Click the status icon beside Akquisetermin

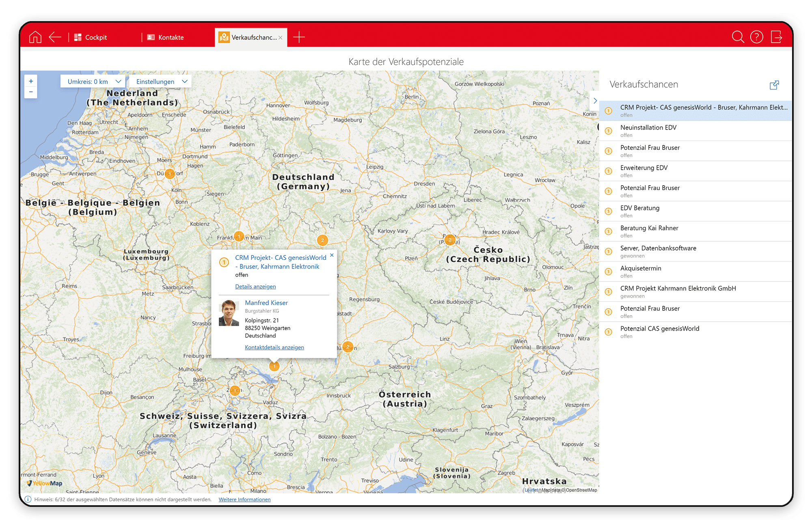608,272
